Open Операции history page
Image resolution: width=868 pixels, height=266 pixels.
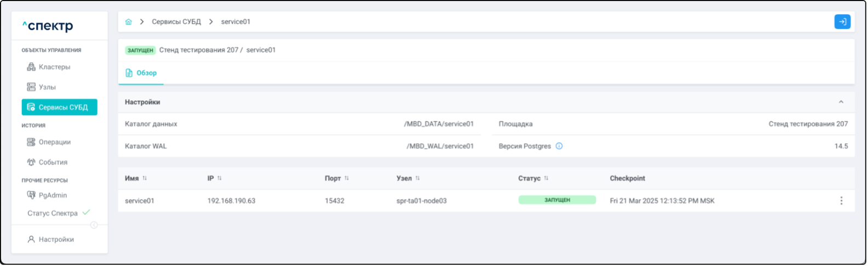[x=54, y=142]
